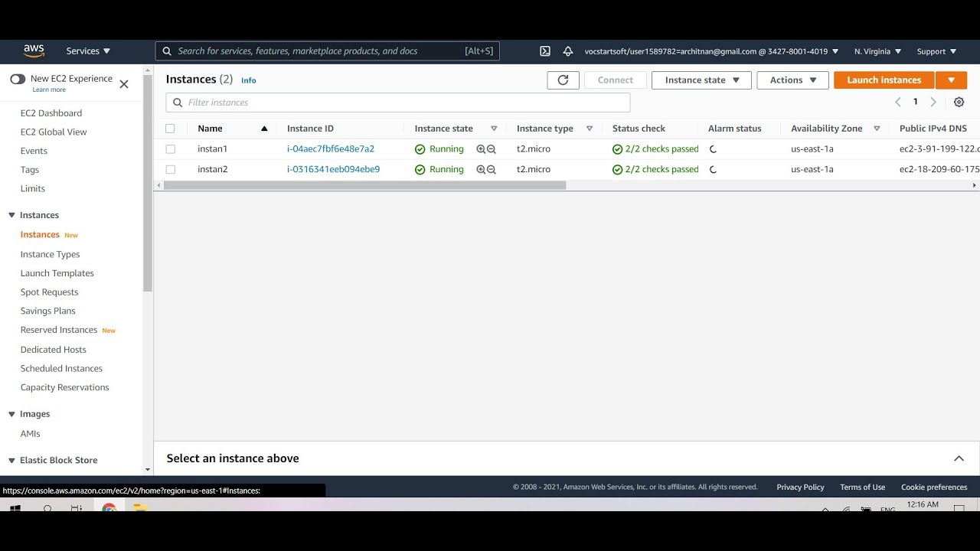The width and height of the screenshot is (980, 551).
Task: Open Dedicated Hosts page
Action: click(53, 350)
